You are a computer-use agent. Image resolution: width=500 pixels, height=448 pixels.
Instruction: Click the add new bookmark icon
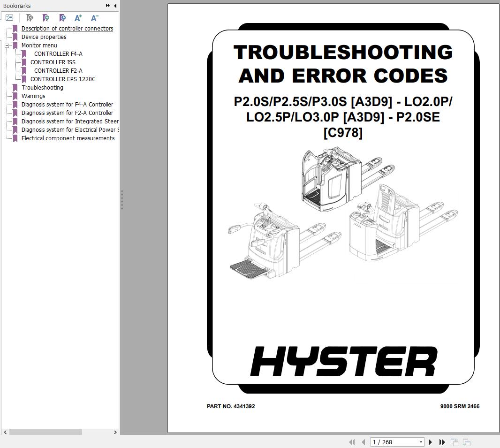point(45,17)
